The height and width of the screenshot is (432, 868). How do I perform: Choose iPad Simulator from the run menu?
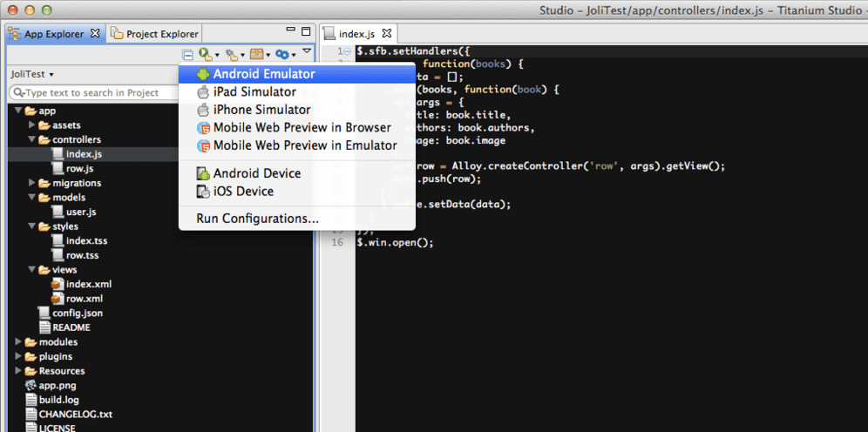(297, 91)
